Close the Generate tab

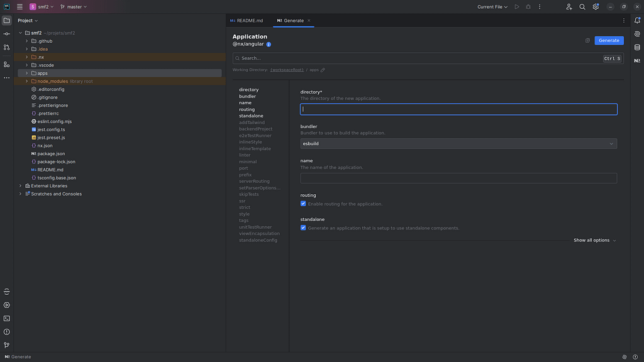309,21
